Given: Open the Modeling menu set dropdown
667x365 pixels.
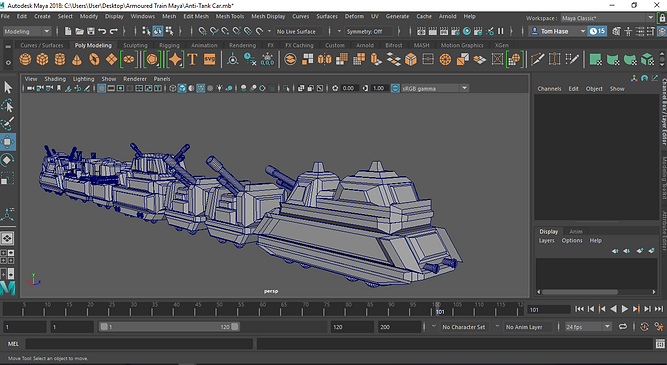Looking at the screenshot, I should pos(27,31).
